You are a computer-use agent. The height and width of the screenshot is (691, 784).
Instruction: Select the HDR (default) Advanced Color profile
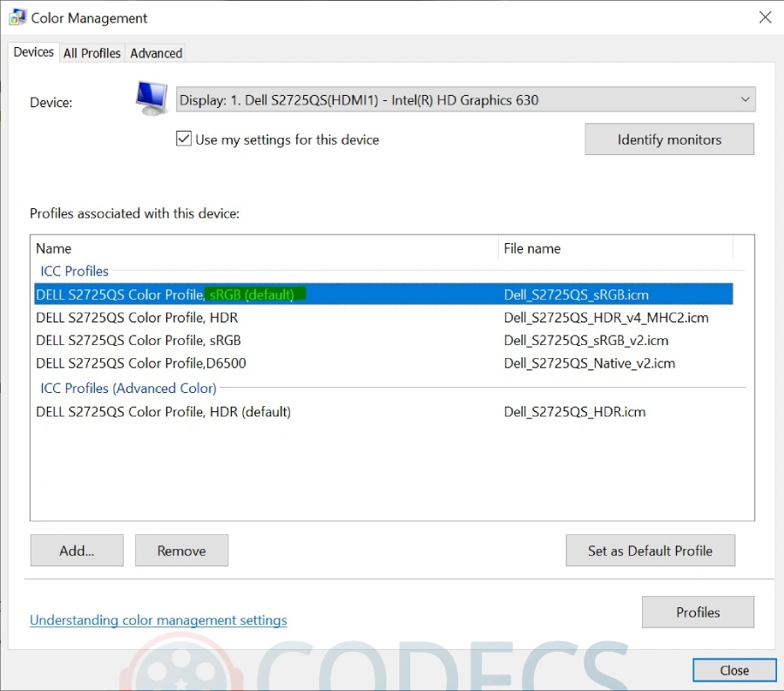383,411
